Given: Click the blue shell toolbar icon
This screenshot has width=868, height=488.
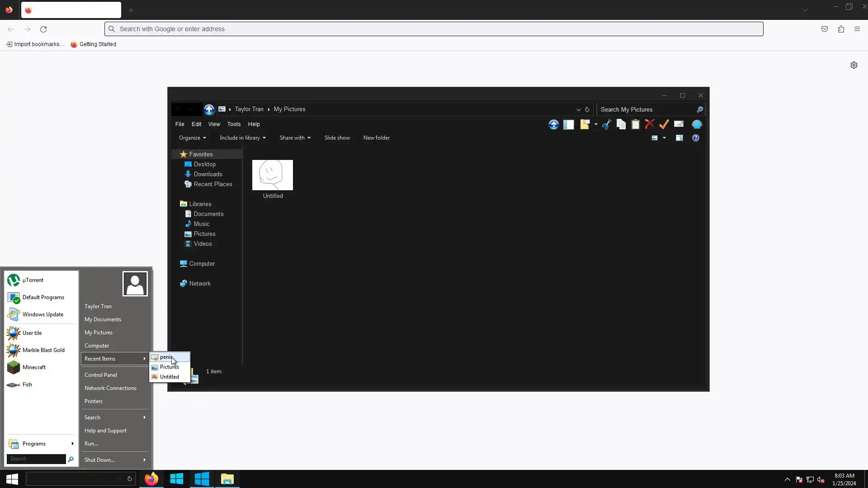Looking at the screenshot, I should [697, 124].
